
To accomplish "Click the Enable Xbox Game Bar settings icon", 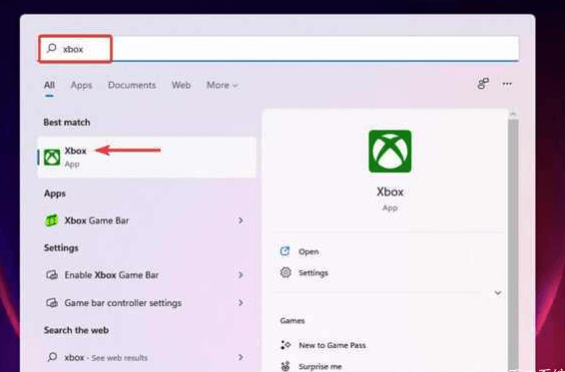I will [52, 275].
